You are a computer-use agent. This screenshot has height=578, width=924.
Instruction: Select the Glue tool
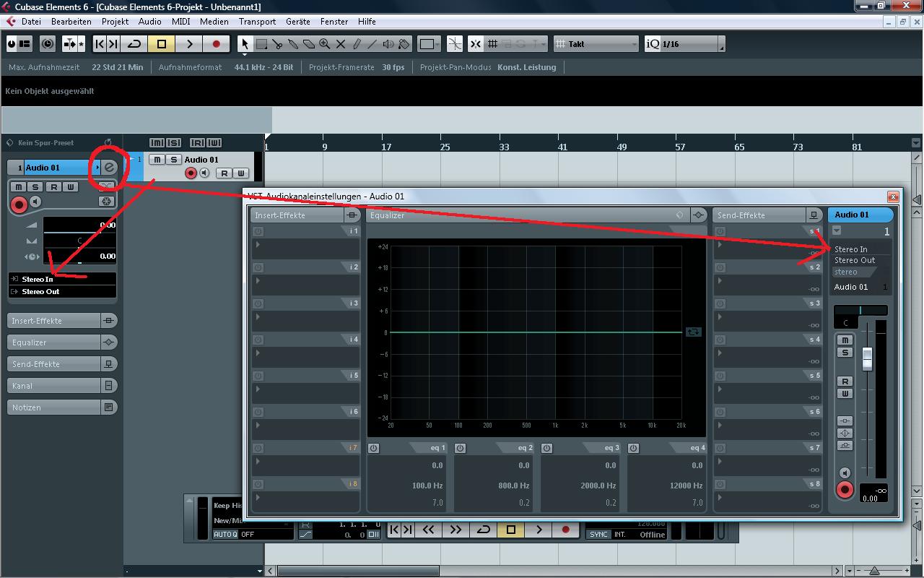(x=293, y=44)
